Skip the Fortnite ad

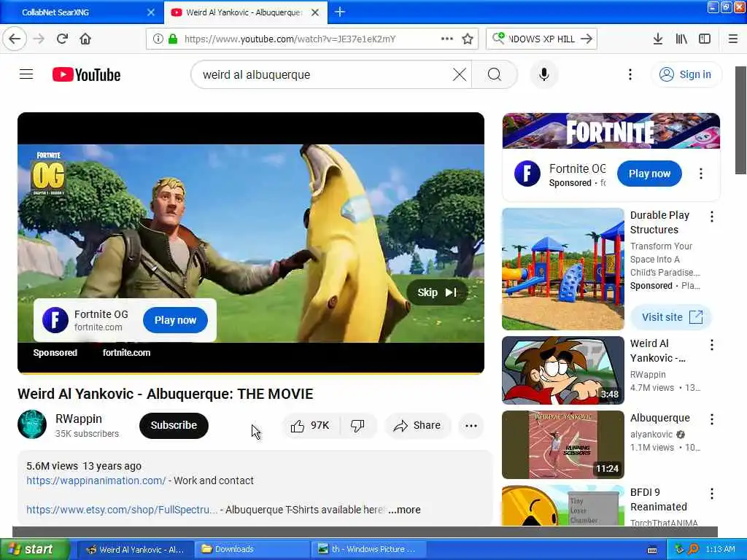[x=437, y=292]
